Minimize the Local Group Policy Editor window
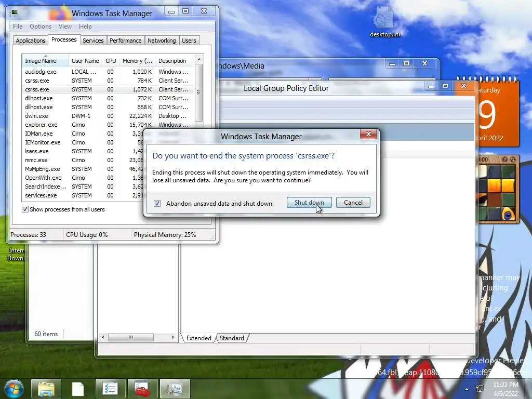Screen dimensions: 532x399 tap(431, 86)
